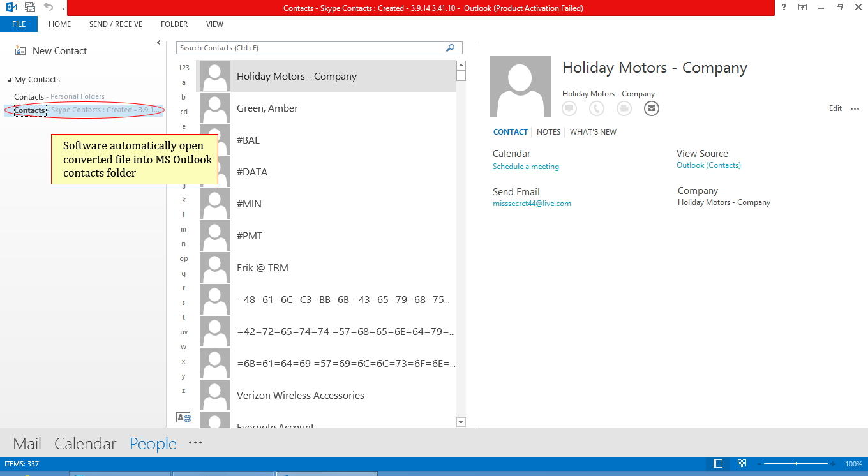Open Ribbon Display Options icon
Viewport: 868px width, 476px height.
(x=802, y=8)
